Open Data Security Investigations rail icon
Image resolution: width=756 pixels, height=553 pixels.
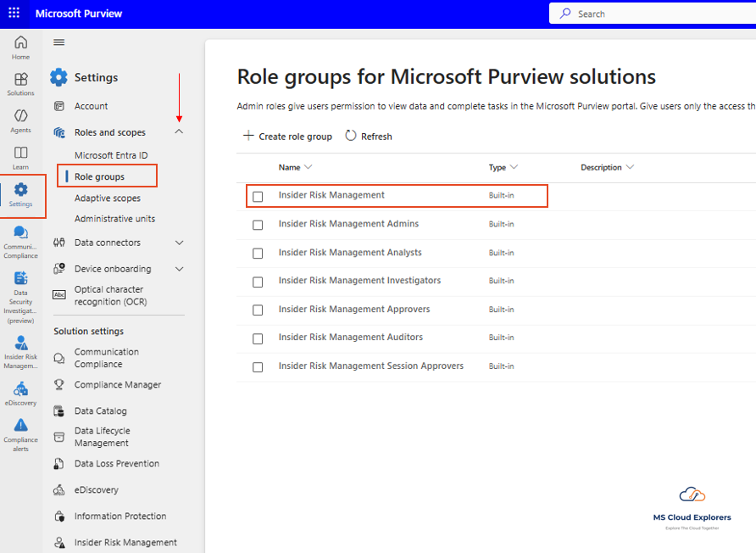(x=20, y=298)
